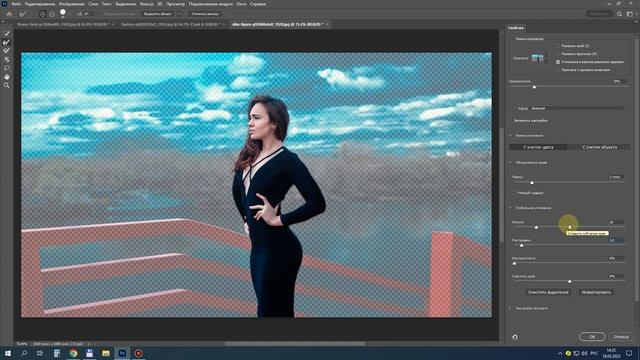Screen dimensions: 640x360
Task: Open Chrome from the taskbar
Action: (73, 353)
